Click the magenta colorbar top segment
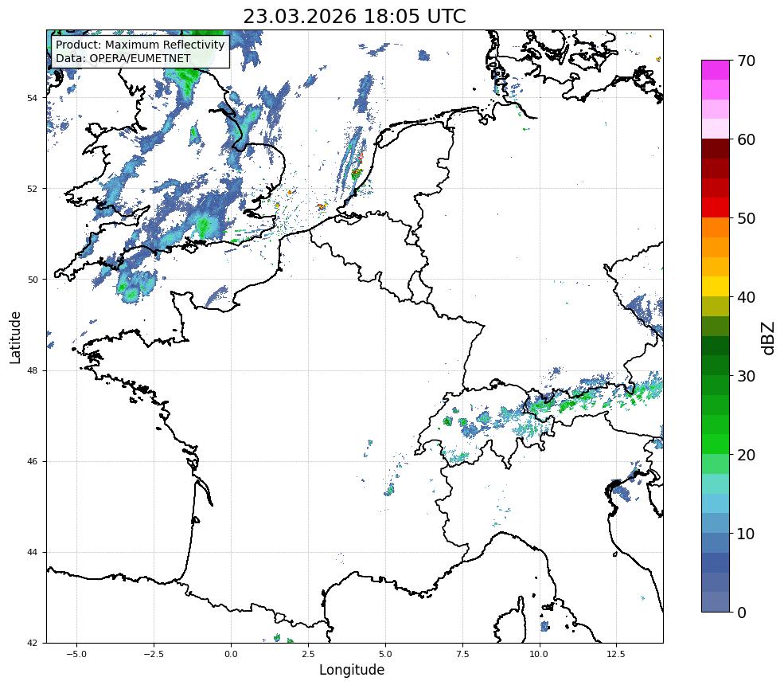The image size is (784, 685). point(716,71)
